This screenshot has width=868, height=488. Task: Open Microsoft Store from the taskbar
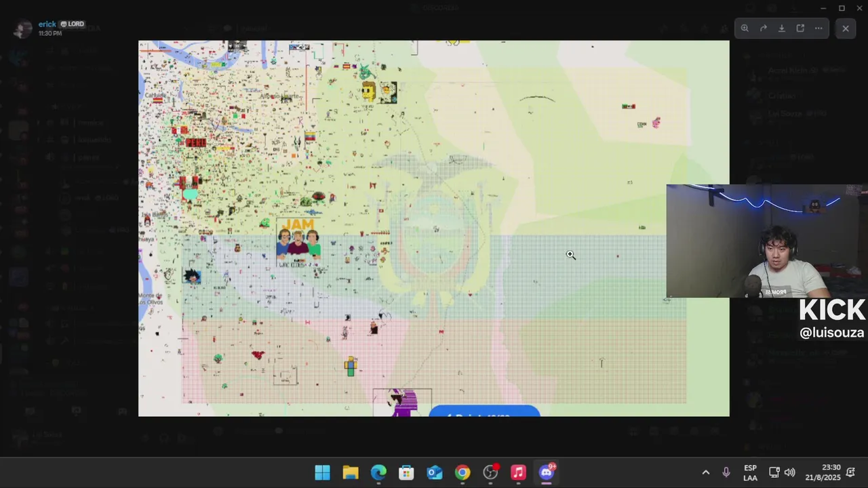[x=406, y=472]
